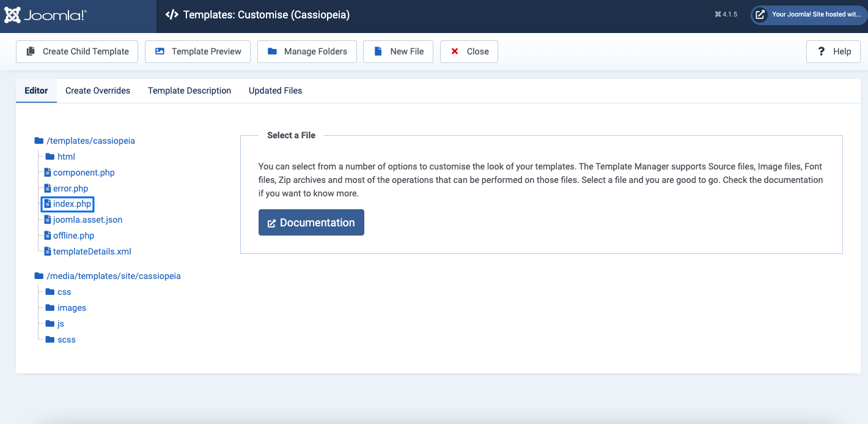Screen dimensions: 868x424
Task: Click the Templates: Customise (Cassiopeia) title
Action: coord(267,15)
